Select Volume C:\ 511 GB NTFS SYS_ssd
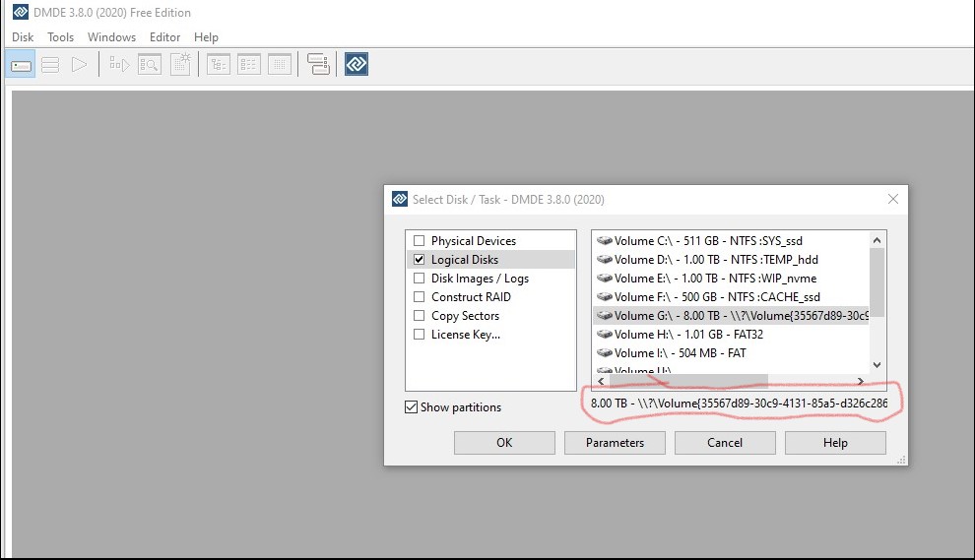The image size is (975, 560). click(x=731, y=240)
